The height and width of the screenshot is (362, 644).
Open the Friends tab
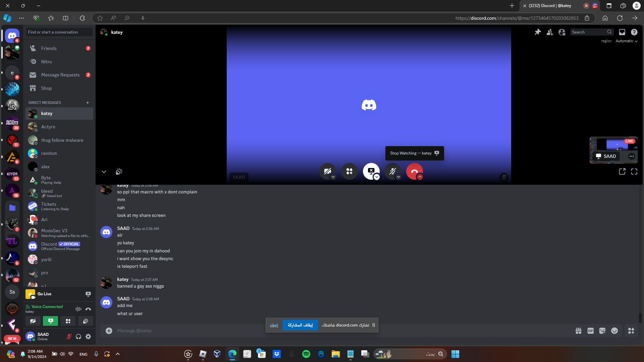click(x=59, y=48)
